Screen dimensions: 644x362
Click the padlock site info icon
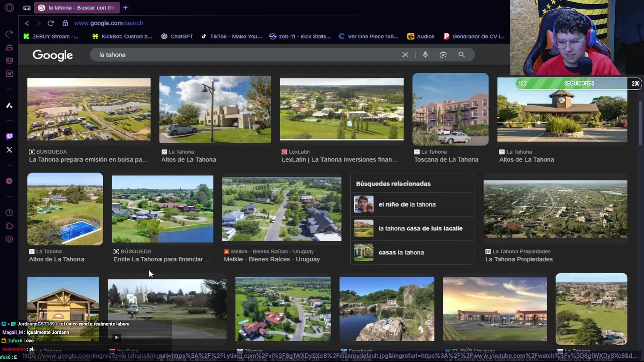pos(65,23)
